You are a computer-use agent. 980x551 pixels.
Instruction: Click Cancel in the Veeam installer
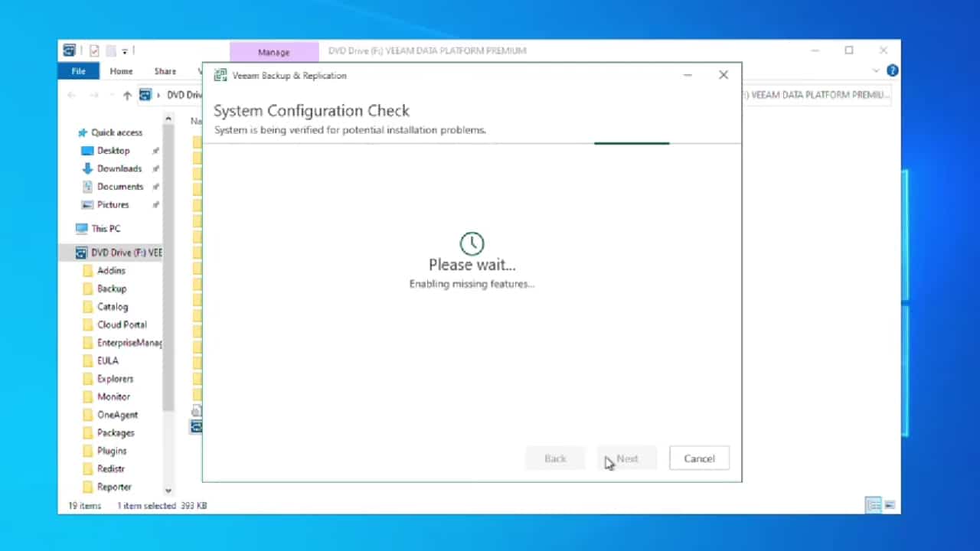pos(698,458)
